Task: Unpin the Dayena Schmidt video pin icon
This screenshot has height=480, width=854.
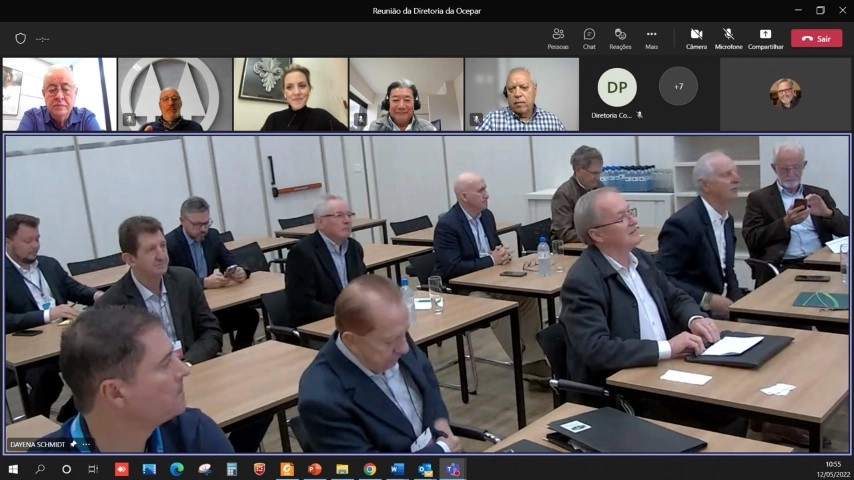Action: [74, 445]
